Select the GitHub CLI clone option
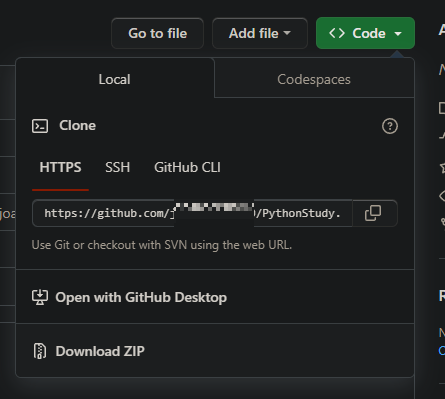Screen dimensions: 445x399 coord(187,167)
